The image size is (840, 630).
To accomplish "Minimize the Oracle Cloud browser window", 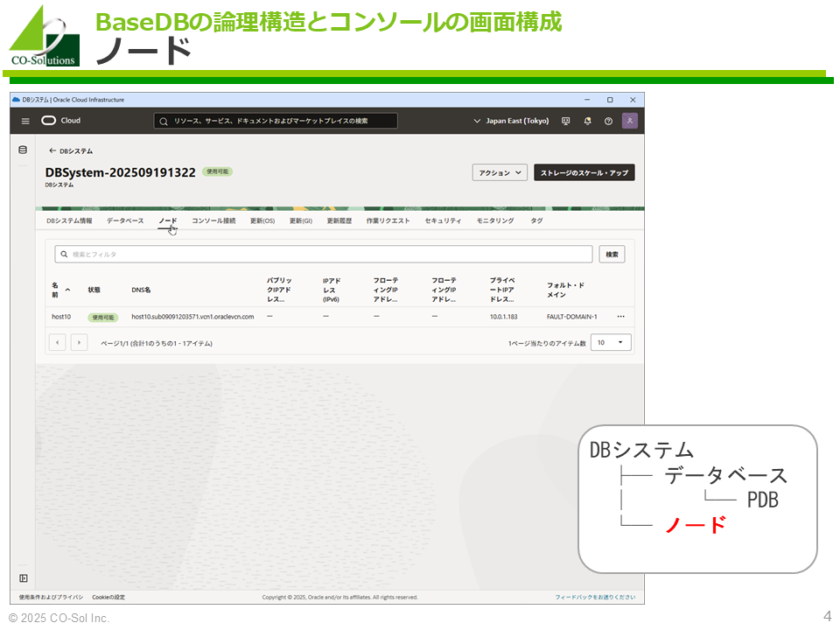I will click(587, 100).
